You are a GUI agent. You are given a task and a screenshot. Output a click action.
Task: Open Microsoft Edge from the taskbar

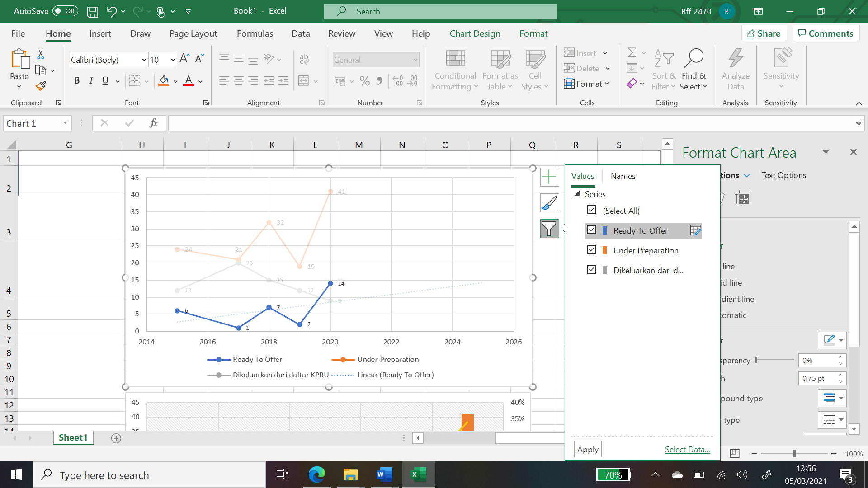pos(317,474)
